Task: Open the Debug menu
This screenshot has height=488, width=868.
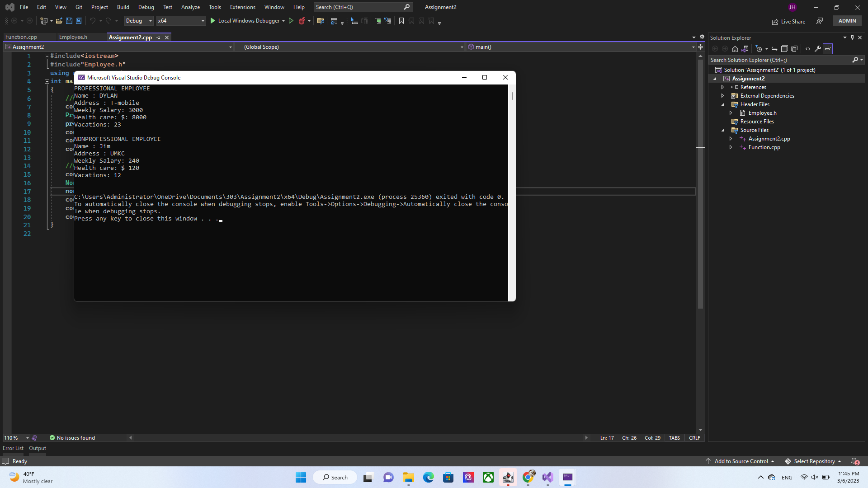Action: pos(146,7)
